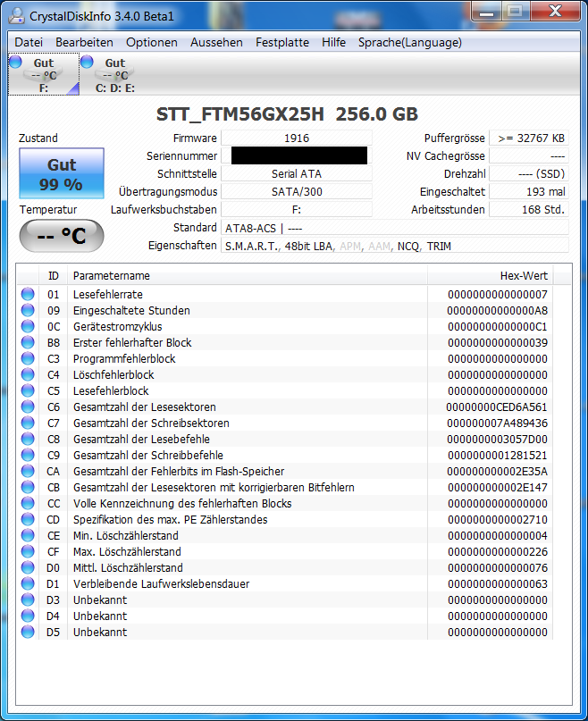The image size is (588, 721).
Task: Click hex value 000000007A489436
Action: click(497, 423)
